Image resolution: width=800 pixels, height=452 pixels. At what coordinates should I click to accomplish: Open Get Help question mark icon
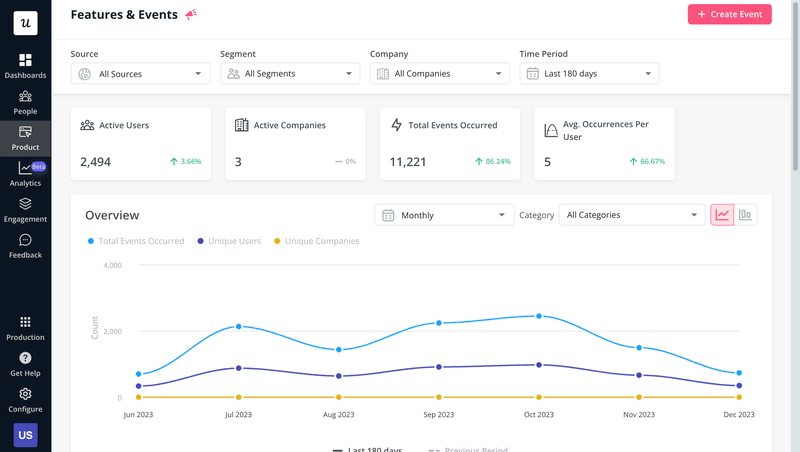[25, 358]
